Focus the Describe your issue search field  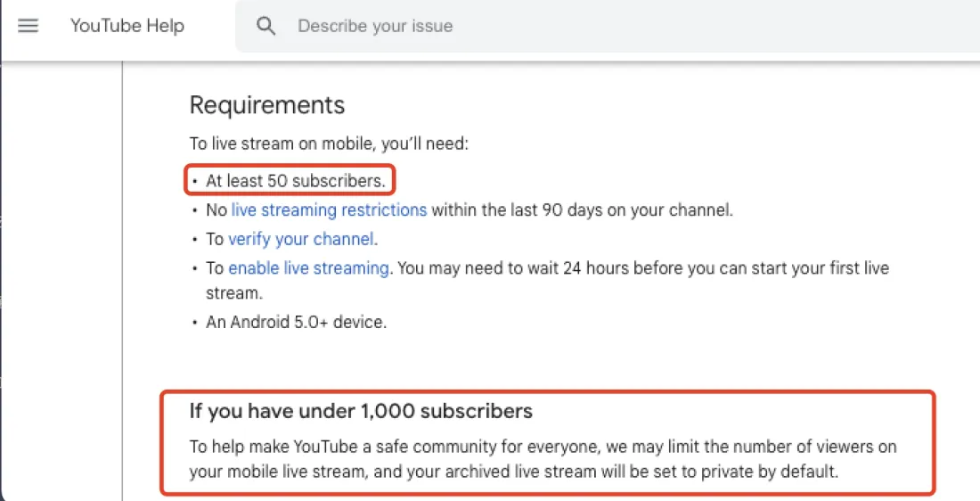[x=608, y=26]
